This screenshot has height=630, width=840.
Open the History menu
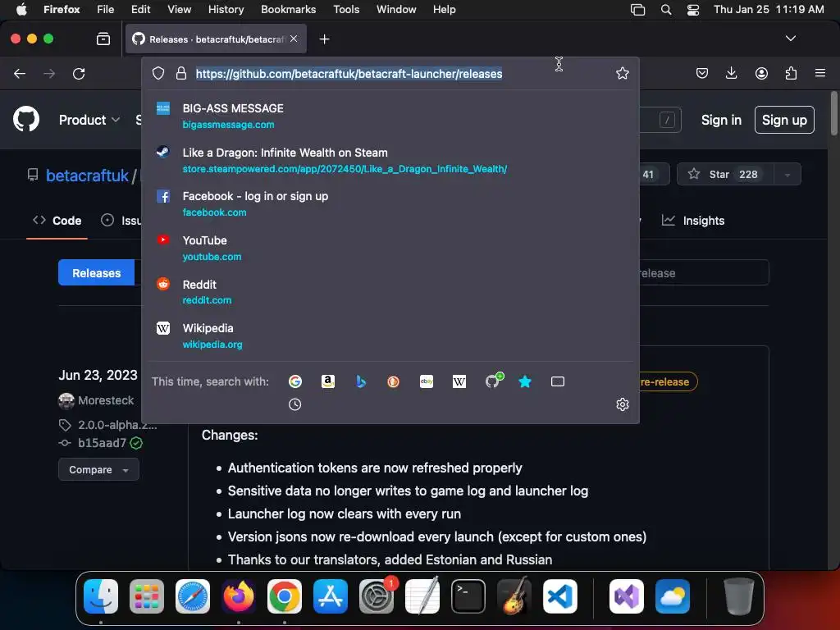226,9
